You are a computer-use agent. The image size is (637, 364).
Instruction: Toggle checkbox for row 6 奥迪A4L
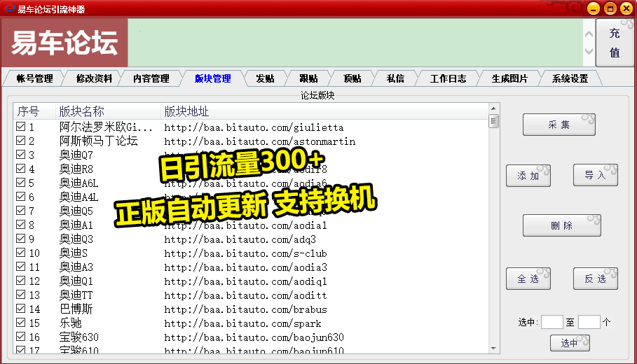(21, 197)
